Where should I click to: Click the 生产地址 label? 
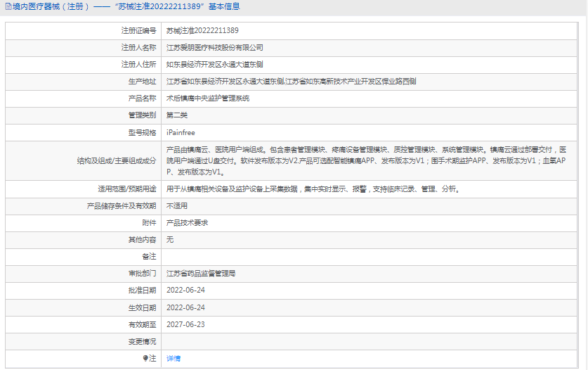click(142, 82)
